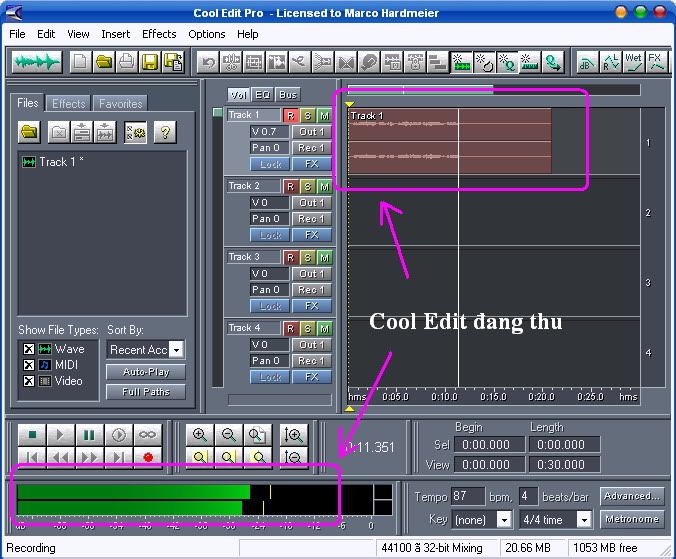Click Rec 1 input selector on Track 1
The width and height of the screenshot is (676, 559).
[312, 148]
